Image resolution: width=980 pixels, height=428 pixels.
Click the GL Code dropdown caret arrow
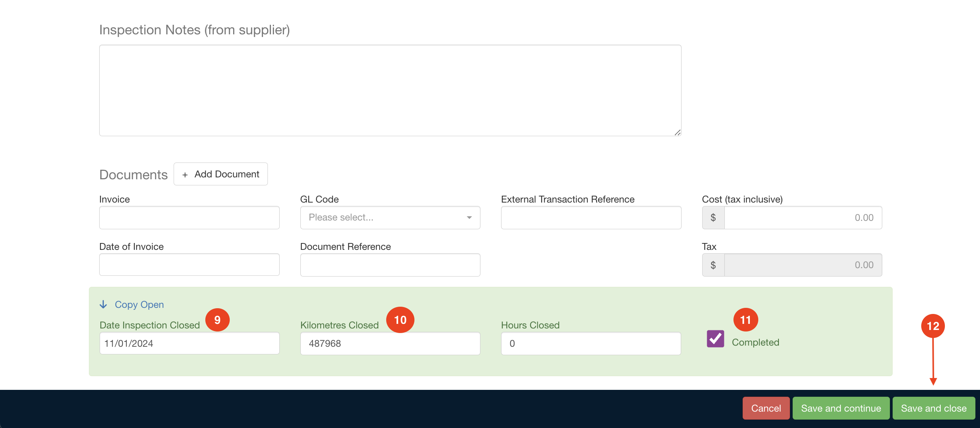click(469, 217)
